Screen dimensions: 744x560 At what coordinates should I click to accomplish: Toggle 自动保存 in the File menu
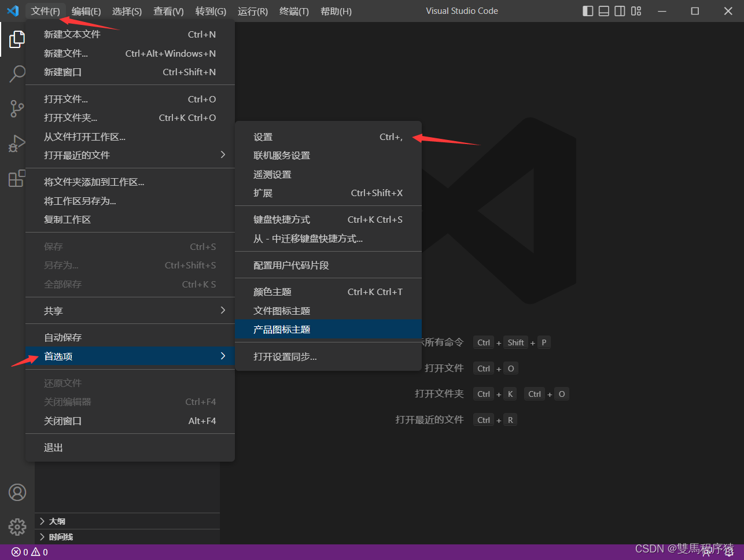coord(130,337)
